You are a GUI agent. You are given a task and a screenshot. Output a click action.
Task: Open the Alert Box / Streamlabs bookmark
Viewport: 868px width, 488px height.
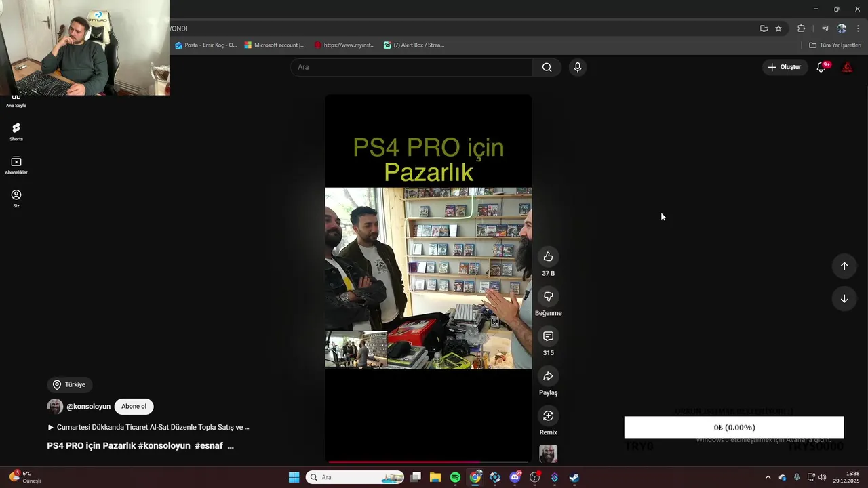click(x=414, y=45)
